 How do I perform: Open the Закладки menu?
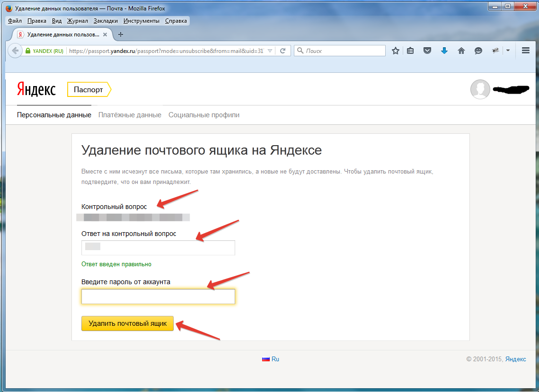point(106,21)
